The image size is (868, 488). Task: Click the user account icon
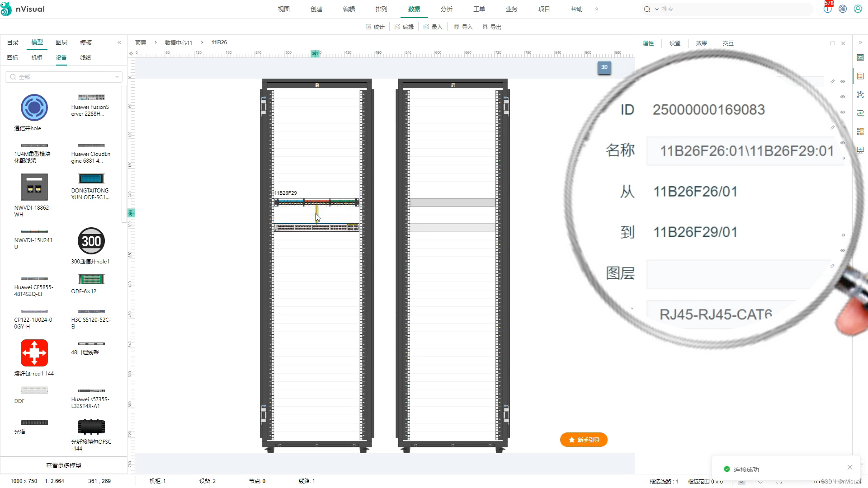[x=858, y=9]
